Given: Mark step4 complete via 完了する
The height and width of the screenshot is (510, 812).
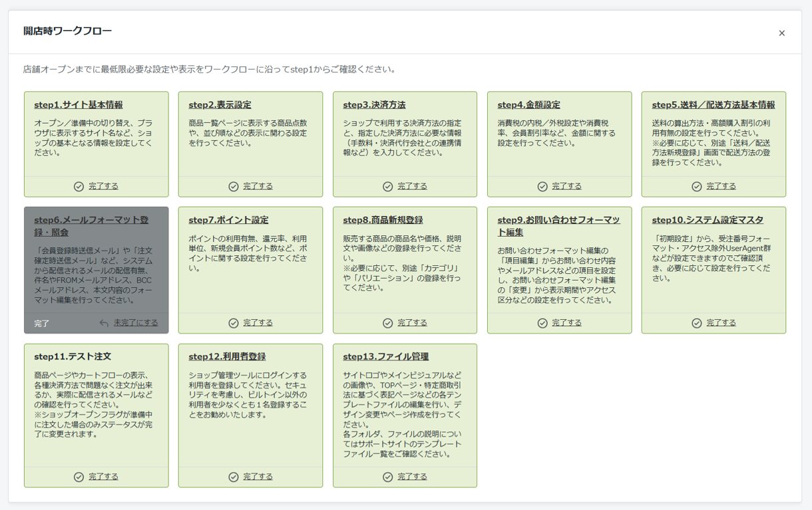Looking at the screenshot, I should [x=566, y=187].
